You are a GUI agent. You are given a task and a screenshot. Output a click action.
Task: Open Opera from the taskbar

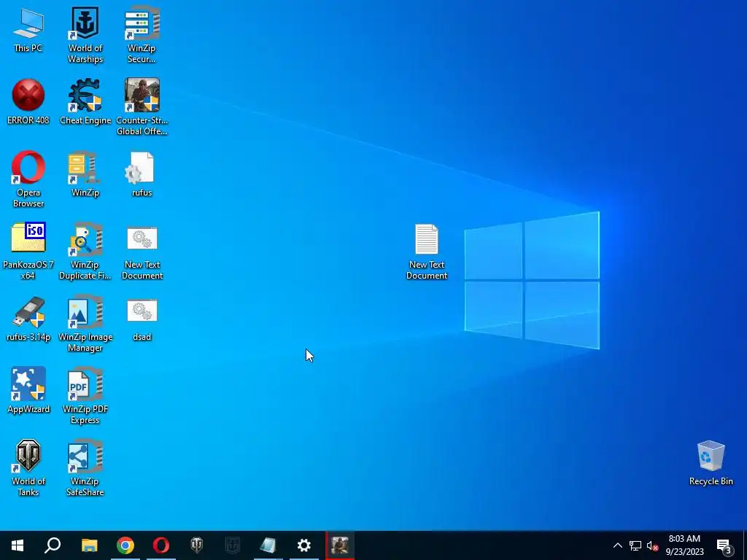(161, 545)
